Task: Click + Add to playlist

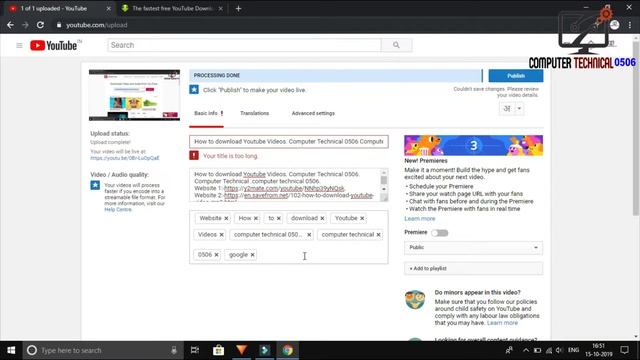Action: (473, 269)
